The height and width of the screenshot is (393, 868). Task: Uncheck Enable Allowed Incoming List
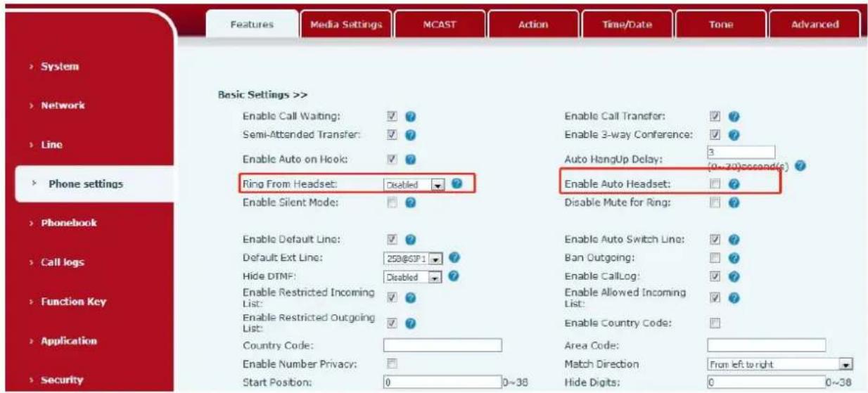tap(716, 297)
